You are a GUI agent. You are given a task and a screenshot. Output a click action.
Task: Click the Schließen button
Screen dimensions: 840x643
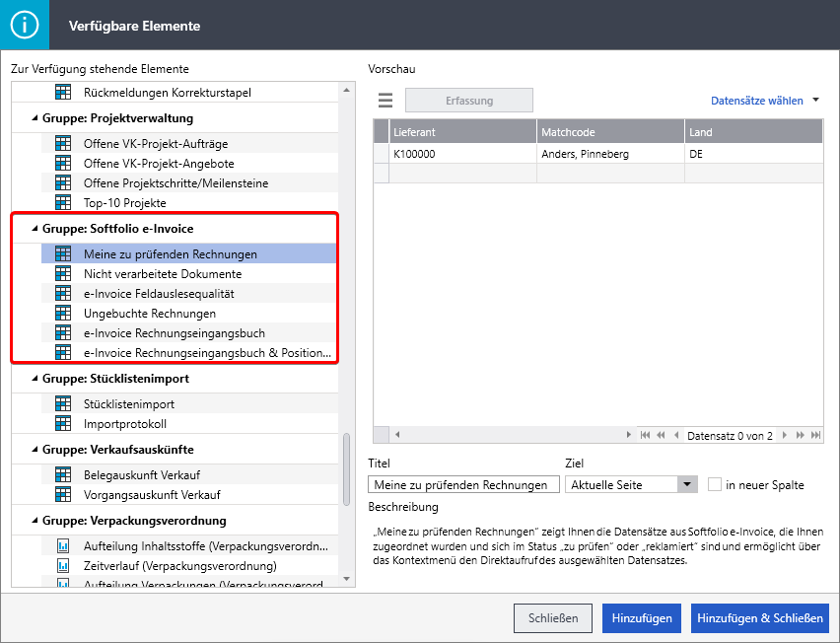[x=553, y=618]
